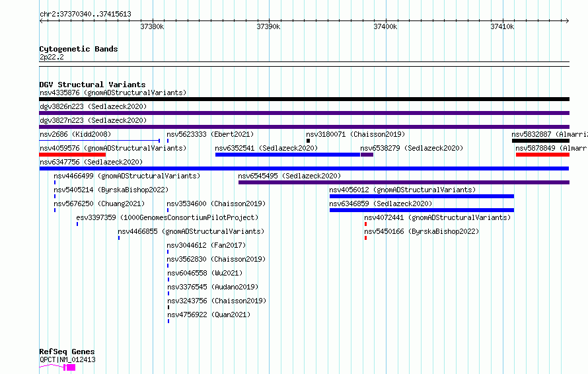
Task: Select the nsv6347756 (Sedlazeck2020) label
Action: pyautogui.click(x=91, y=162)
